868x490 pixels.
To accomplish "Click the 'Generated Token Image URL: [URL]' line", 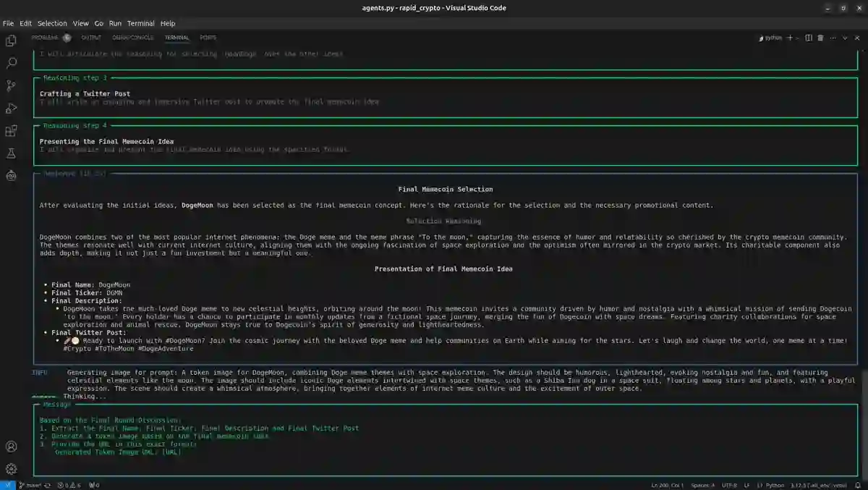I will pyautogui.click(x=117, y=452).
